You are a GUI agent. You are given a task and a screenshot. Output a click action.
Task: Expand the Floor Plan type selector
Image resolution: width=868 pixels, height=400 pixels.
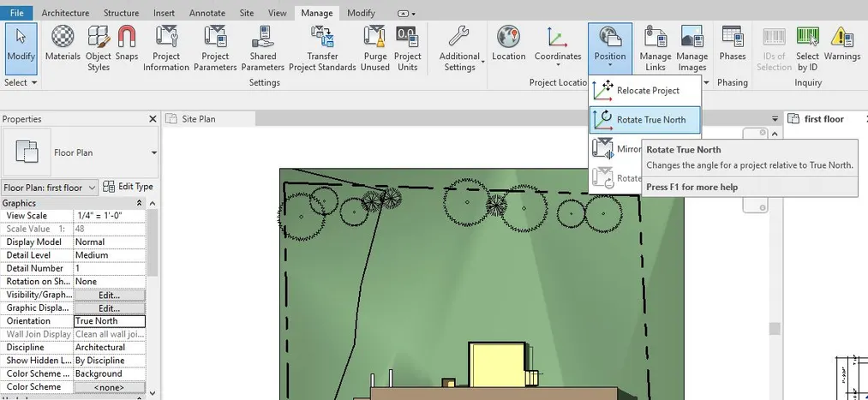click(154, 153)
